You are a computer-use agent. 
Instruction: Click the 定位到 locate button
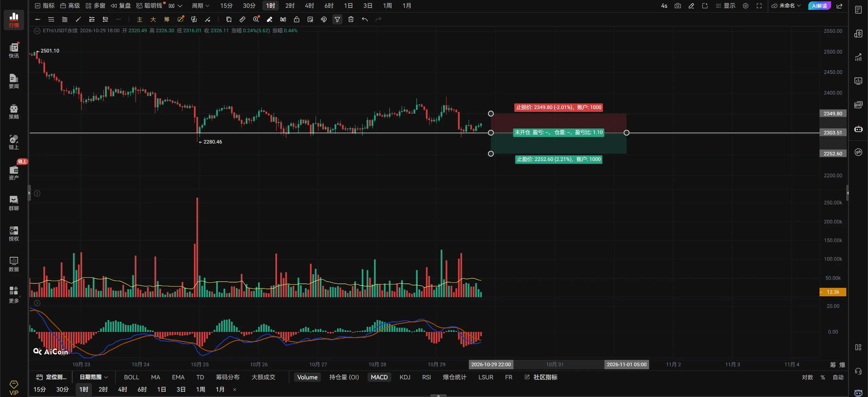click(52, 377)
